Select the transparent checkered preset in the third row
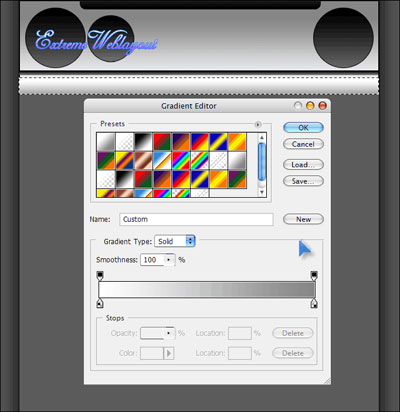 (106, 179)
